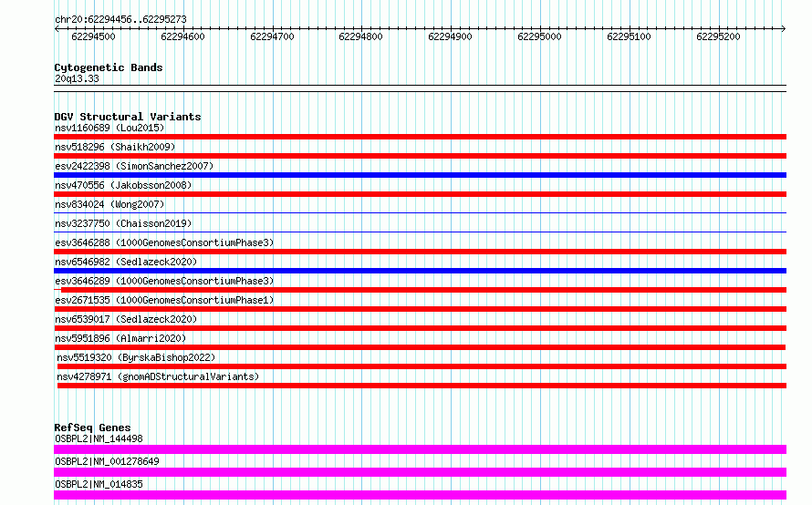
Task: Click nsv5951896 (Almarri2020) label
Action: [120, 338]
